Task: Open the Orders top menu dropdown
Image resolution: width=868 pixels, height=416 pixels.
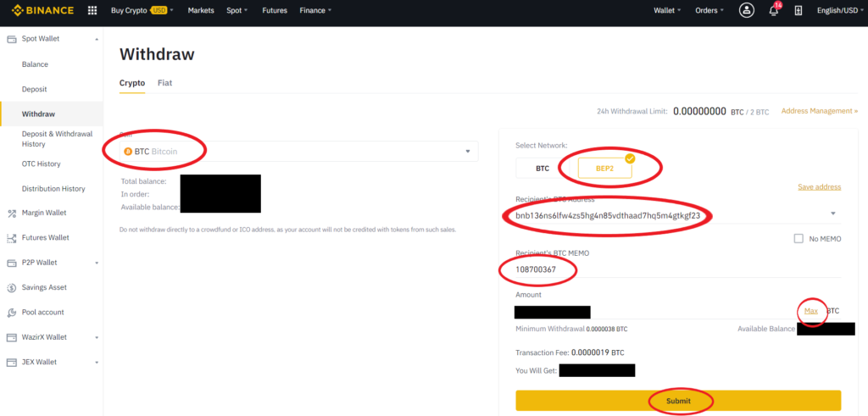Action: 709,10
